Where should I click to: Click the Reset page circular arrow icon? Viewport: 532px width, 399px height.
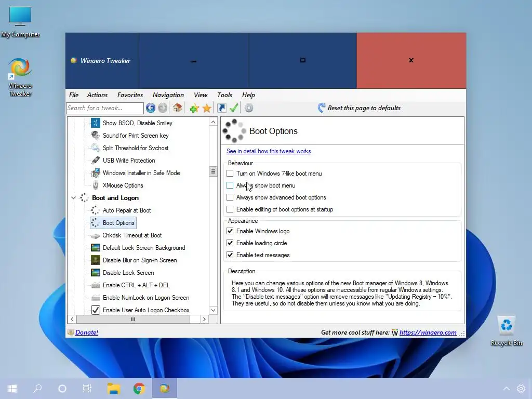pyautogui.click(x=321, y=108)
